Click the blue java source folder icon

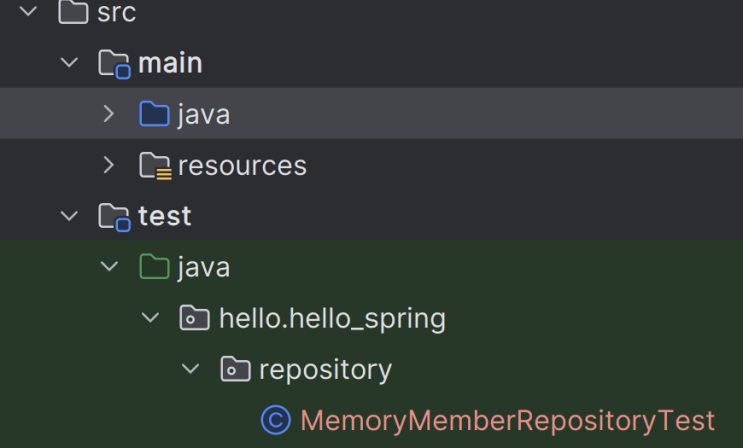point(154,115)
